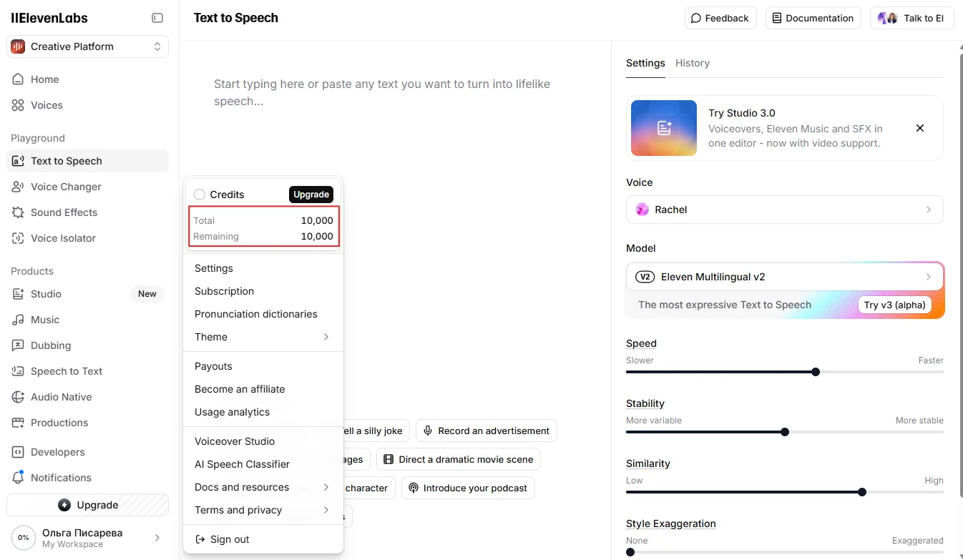Click the Home house icon
The image size is (963, 560).
pyautogui.click(x=18, y=79)
